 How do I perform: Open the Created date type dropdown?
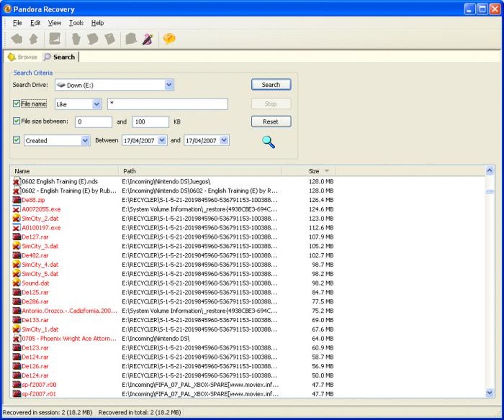point(85,141)
